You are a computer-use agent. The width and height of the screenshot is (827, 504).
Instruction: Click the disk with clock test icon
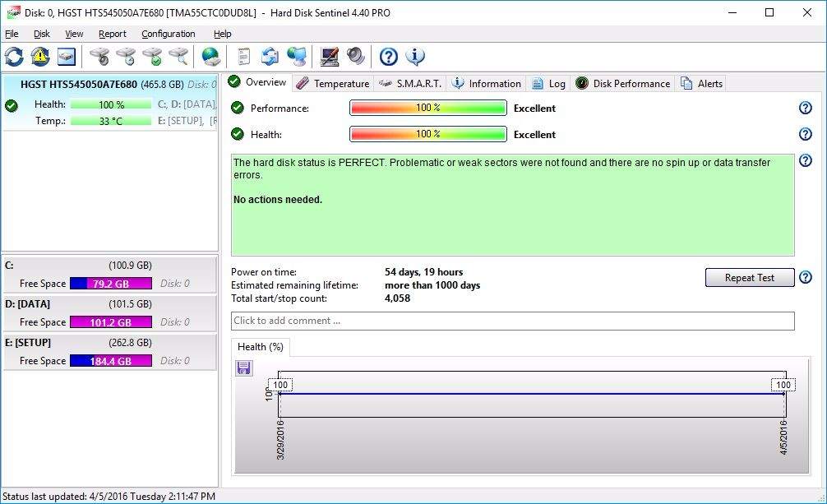pos(126,57)
